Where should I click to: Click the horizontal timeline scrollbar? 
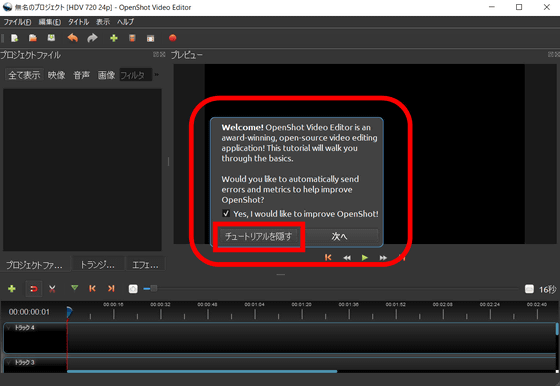click(x=202, y=371)
